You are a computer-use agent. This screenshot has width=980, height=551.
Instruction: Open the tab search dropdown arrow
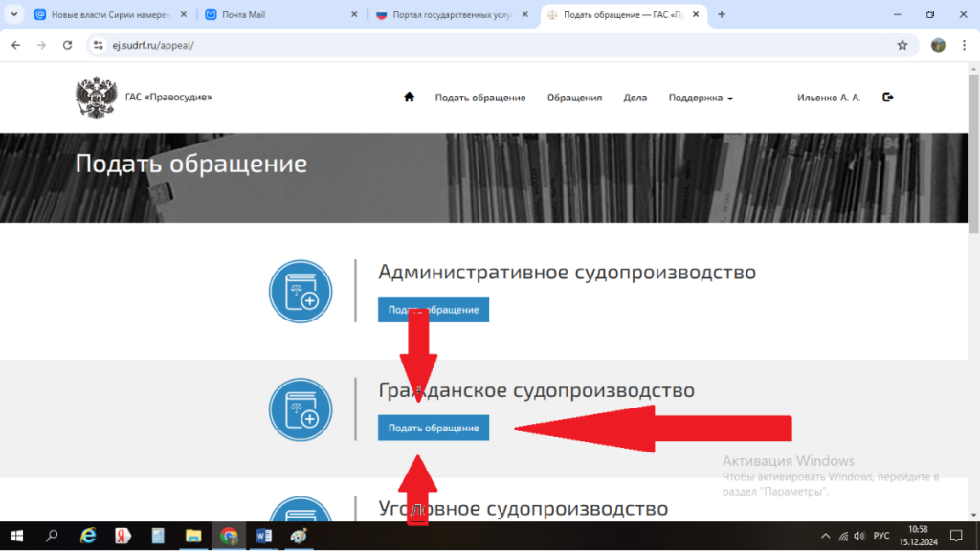point(13,14)
